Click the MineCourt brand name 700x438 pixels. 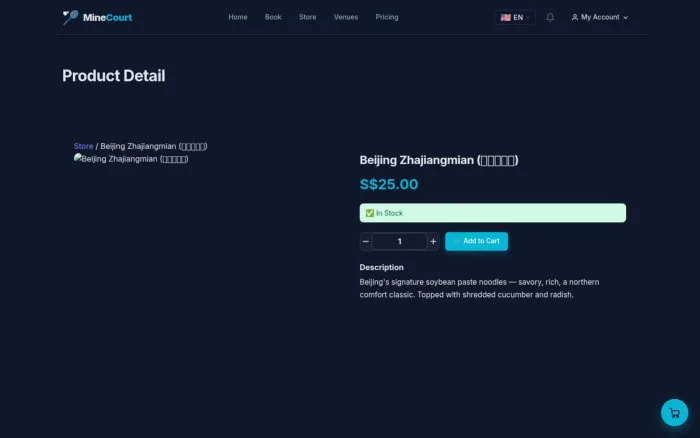click(x=107, y=17)
